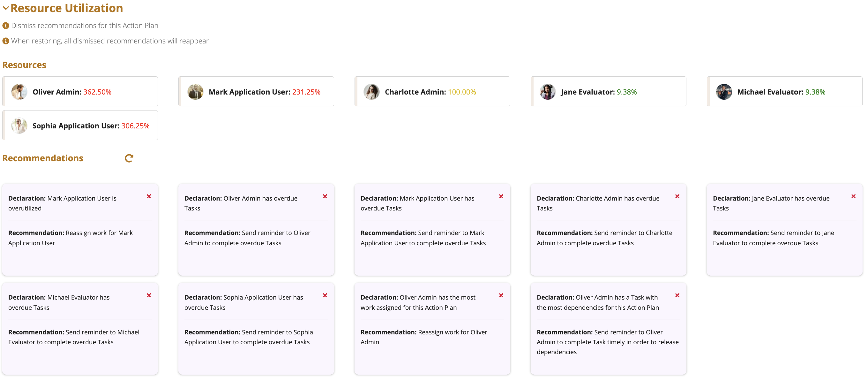Click Sophia Application User avatar photo
868x389 pixels.
click(x=19, y=126)
